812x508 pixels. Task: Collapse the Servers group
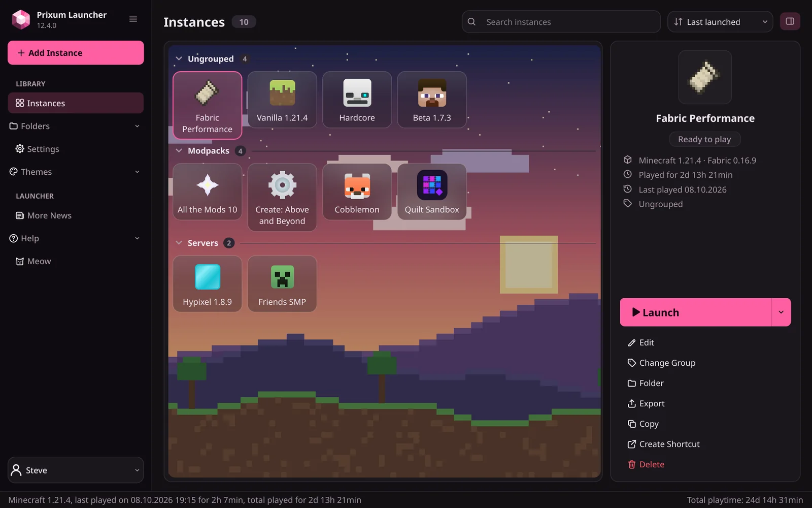179,243
